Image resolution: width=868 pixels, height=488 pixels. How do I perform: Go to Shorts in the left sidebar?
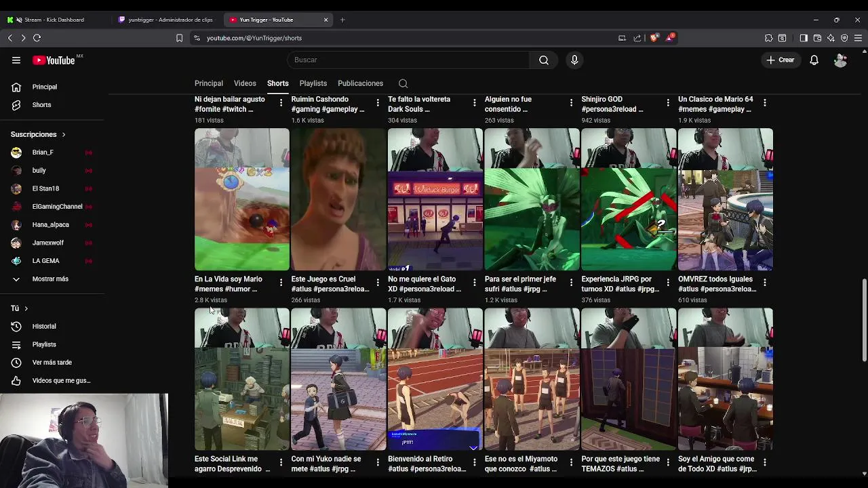[52, 105]
